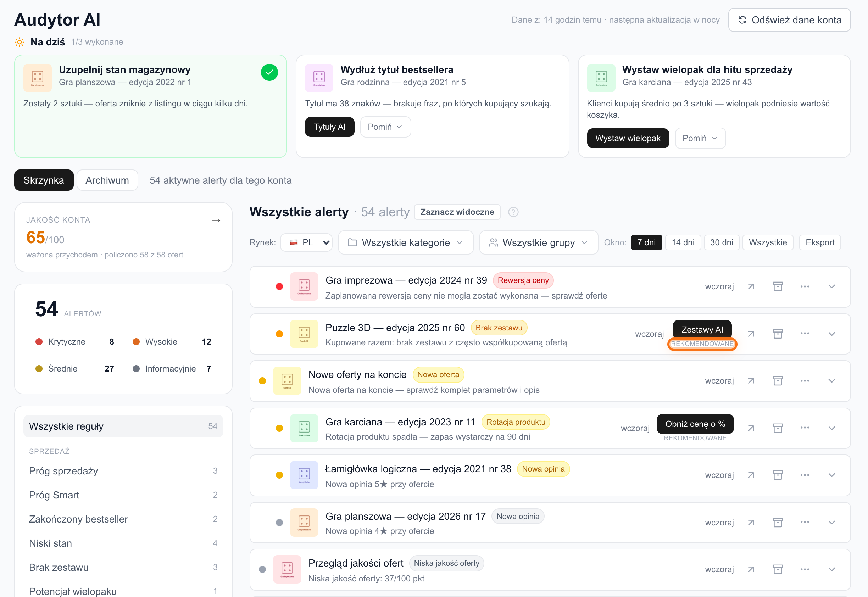The height and width of the screenshot is (597, 868).
Task: Open the Rynek PL market dropdown
Action: point(306,242)
